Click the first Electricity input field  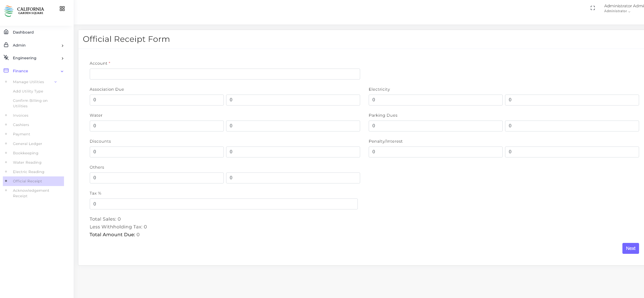pyautogui.click(x=435, y=100)
